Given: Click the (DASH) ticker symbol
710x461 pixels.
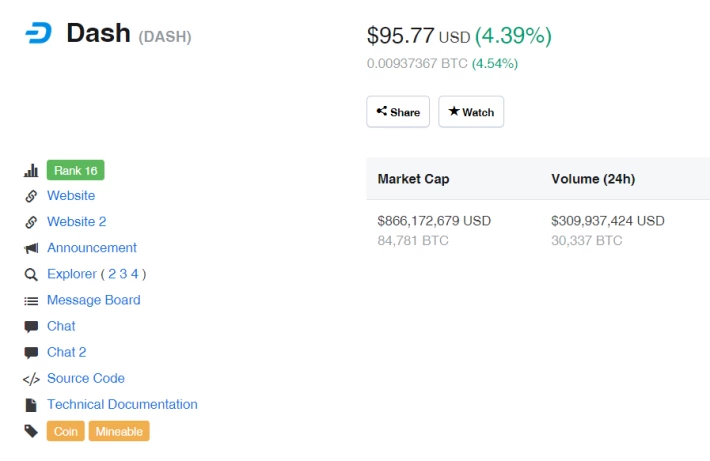Looking at the screenshot, I should [165, 37].
